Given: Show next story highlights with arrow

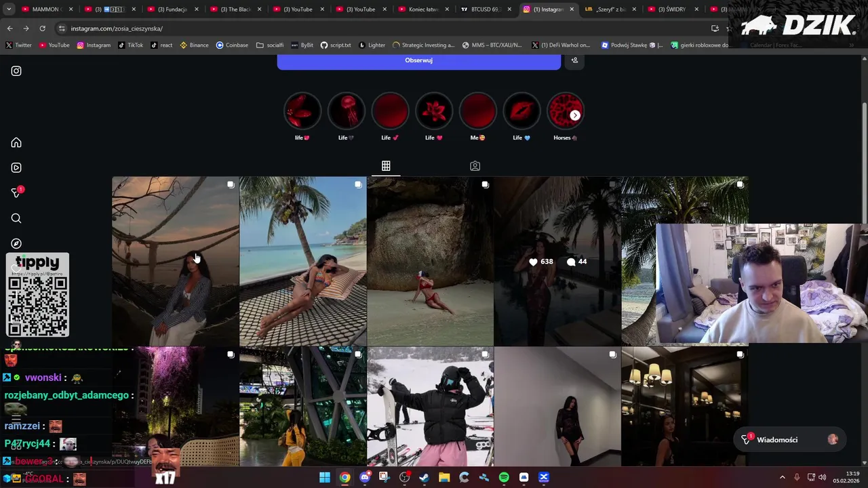Looking at the screenshot, I should click(x=575, y=115).
